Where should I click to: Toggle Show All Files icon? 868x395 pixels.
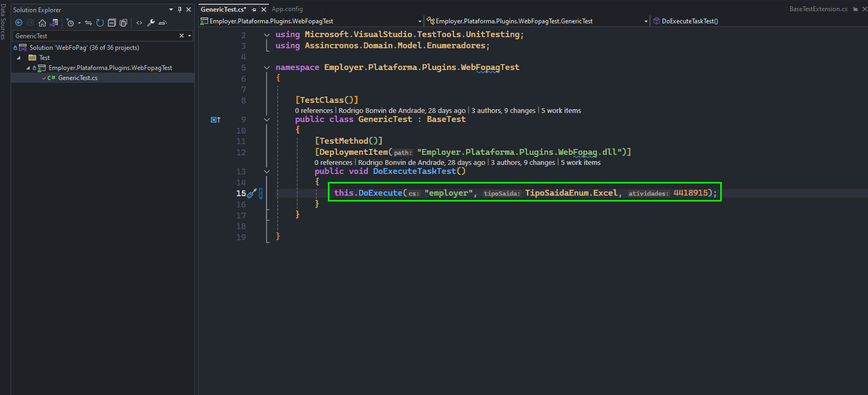pos(123,23)
